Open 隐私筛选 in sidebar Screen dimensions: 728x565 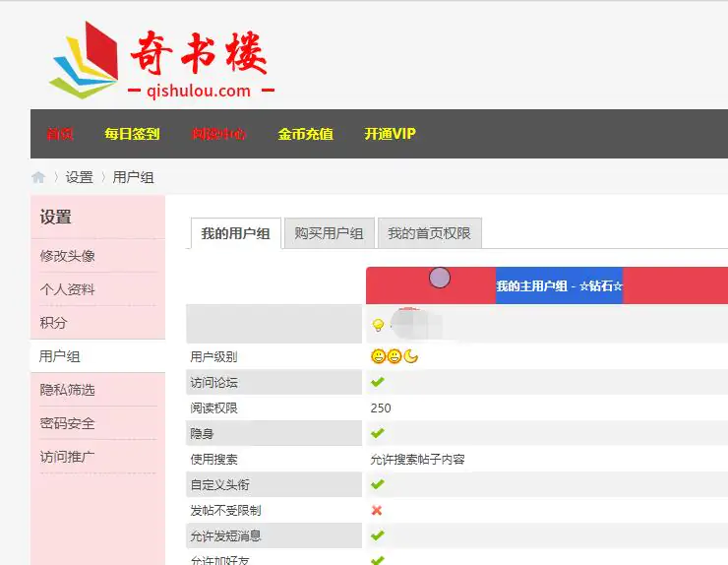(67, 390)
